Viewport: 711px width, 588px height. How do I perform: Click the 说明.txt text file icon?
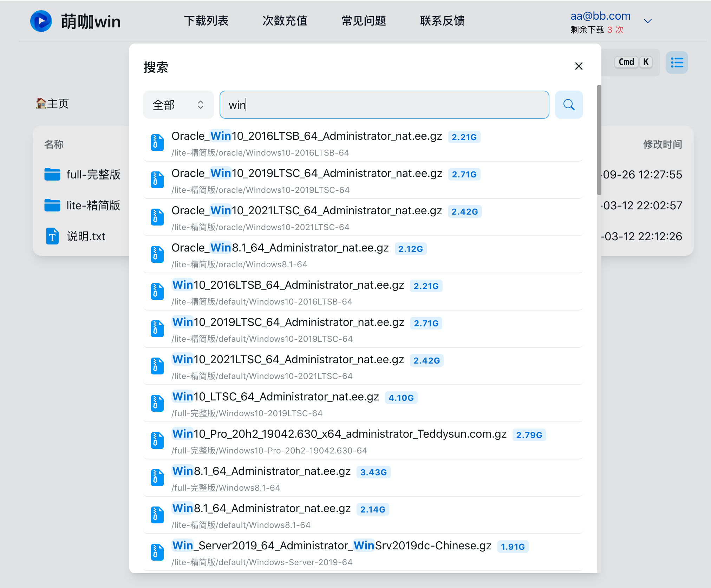click(52, 236)
